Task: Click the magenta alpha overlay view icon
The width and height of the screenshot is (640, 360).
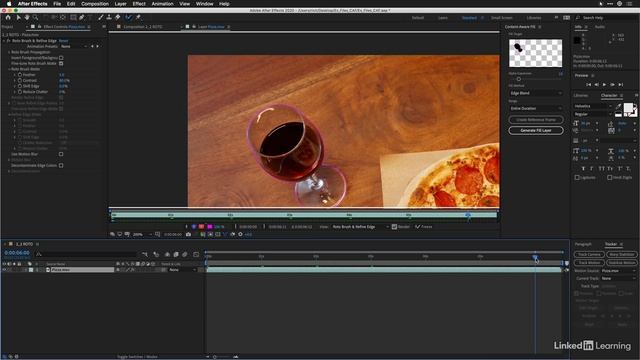Action: pos(209,227)
